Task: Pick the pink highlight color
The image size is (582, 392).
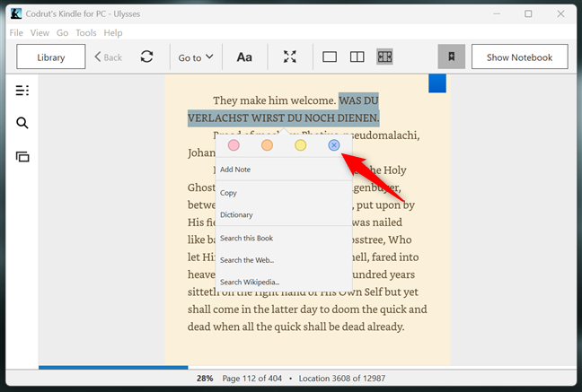Action: (234, 145)
